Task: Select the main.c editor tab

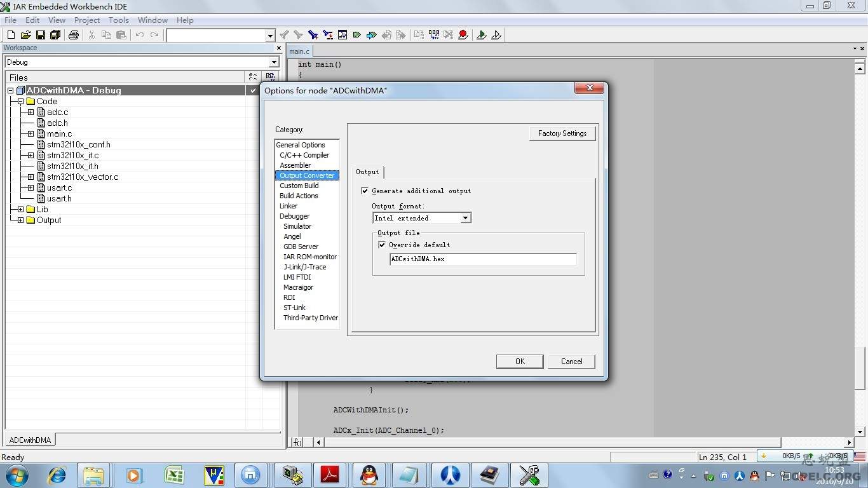Action: [299, 51]
